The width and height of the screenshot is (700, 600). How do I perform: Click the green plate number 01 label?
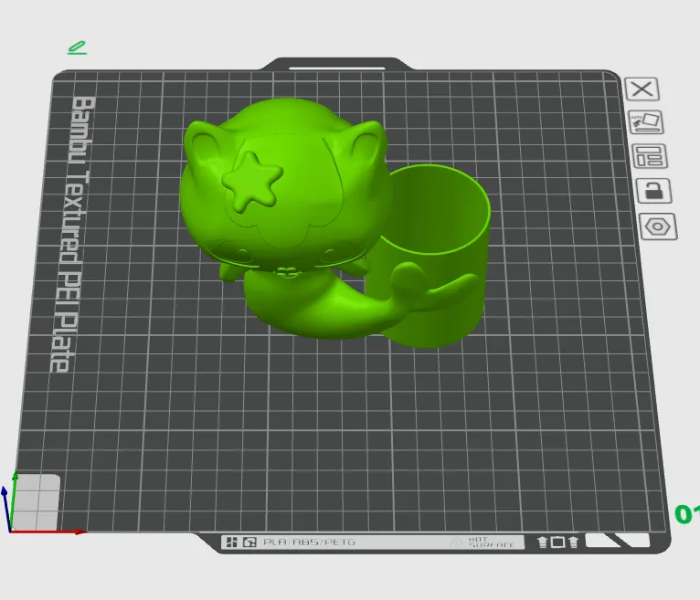pos(687,514)
